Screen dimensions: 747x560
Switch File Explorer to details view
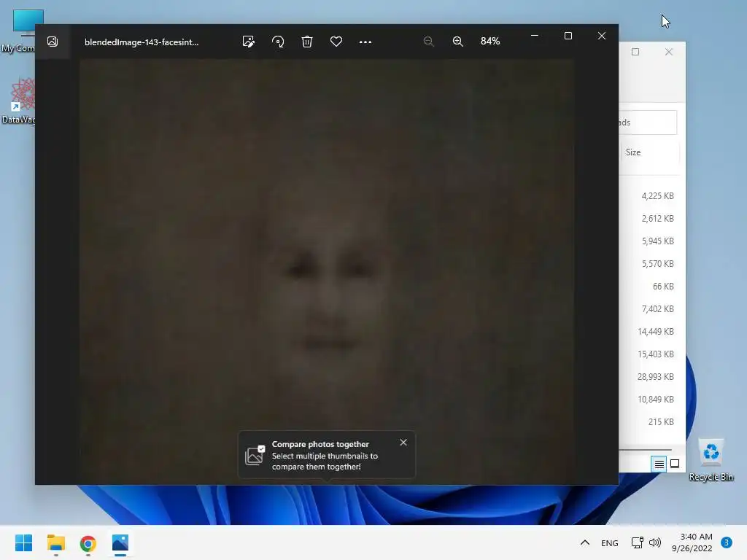click(659, 464)
